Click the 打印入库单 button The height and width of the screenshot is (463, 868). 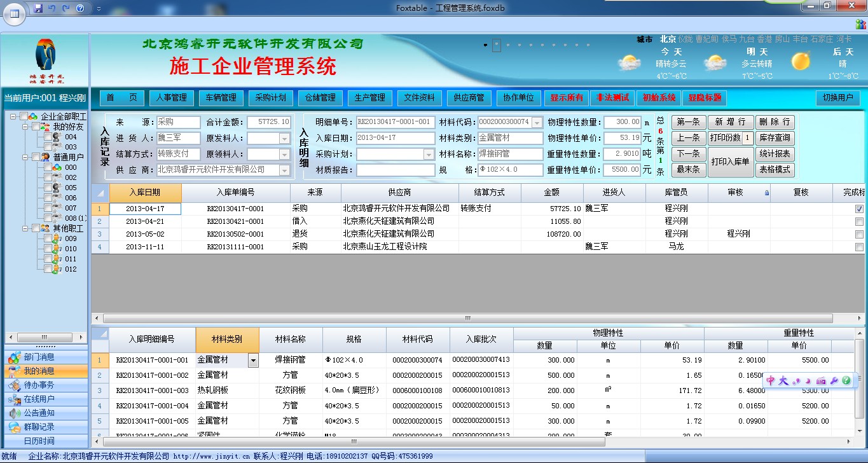(x=730, y=162)
